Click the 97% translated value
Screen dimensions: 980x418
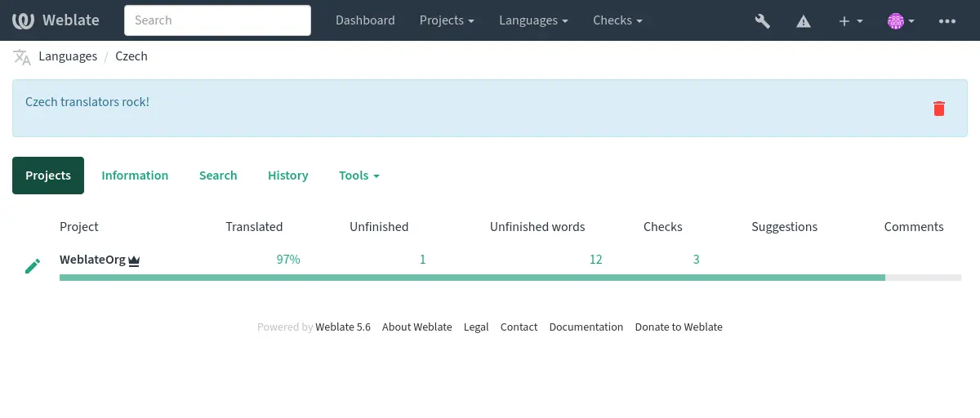(288, 260)
